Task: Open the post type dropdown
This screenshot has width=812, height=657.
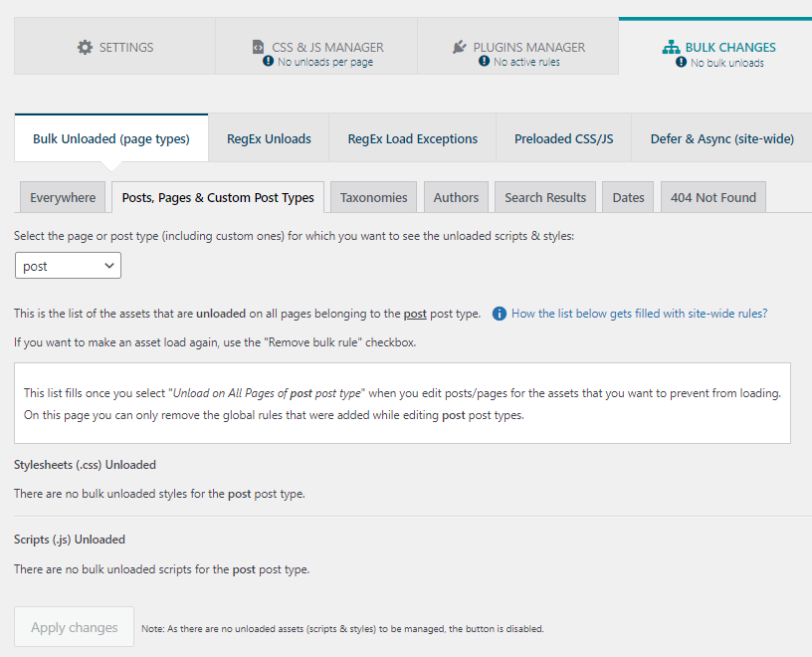Action: [x=68, y=266]
